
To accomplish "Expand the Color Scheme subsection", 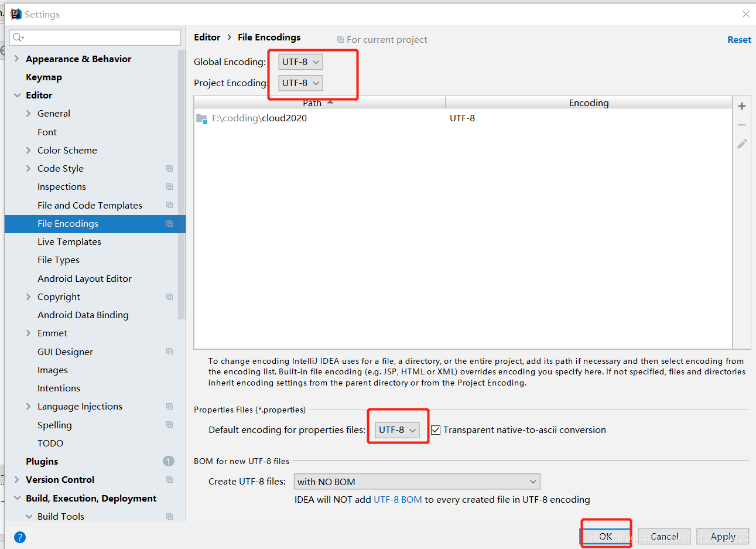I will 28,151.
